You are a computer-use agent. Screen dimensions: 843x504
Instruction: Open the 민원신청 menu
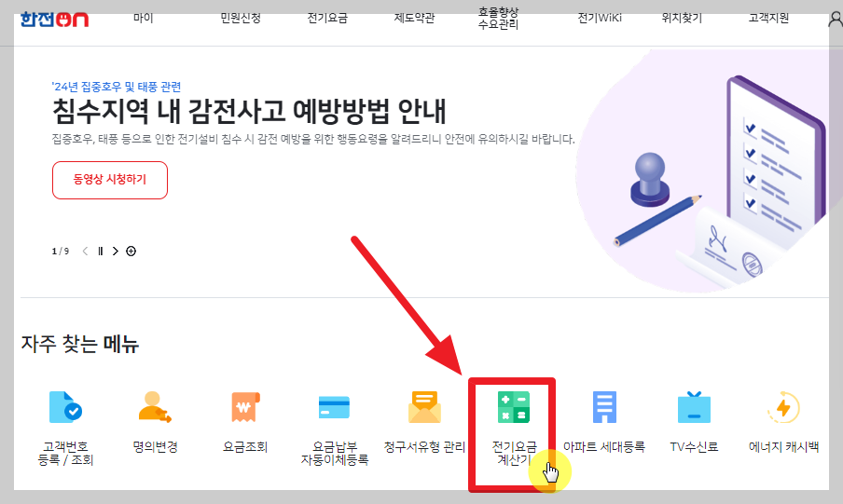241,19
